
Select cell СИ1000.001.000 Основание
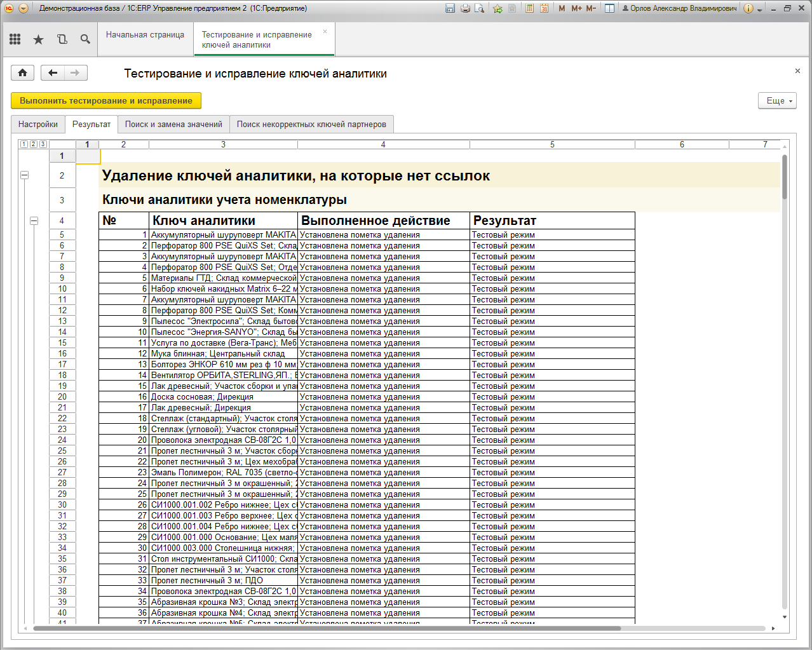tap(224, 537)
